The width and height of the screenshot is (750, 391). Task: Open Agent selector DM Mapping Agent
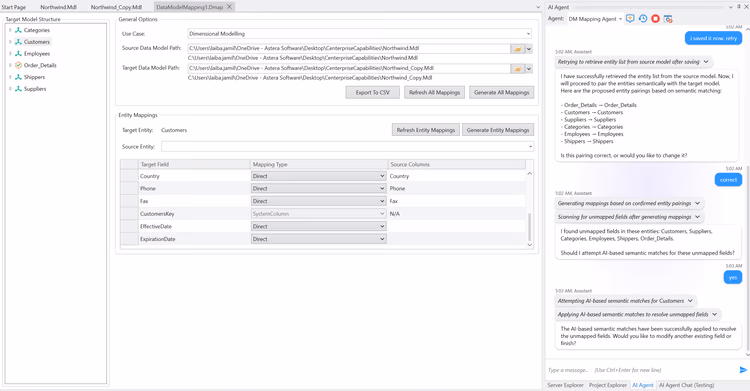click(595, 19)
